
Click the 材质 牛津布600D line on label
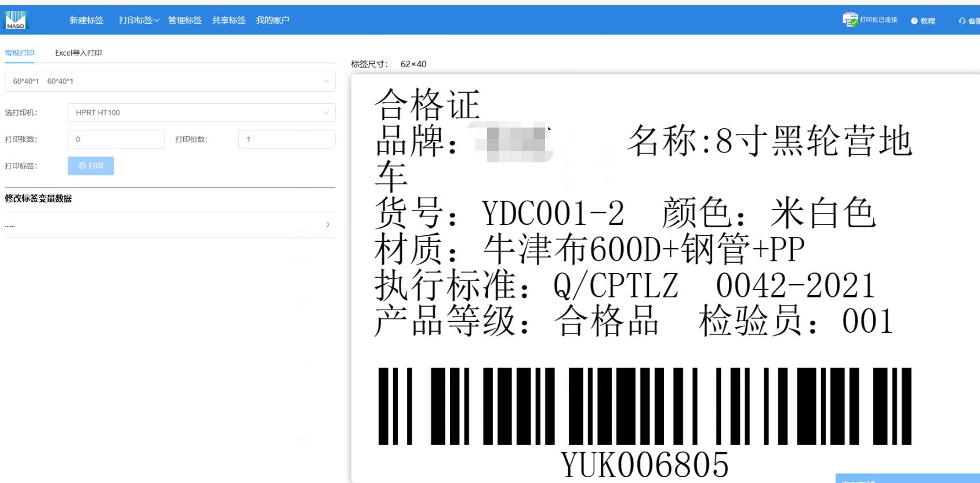tap(590, 249)
